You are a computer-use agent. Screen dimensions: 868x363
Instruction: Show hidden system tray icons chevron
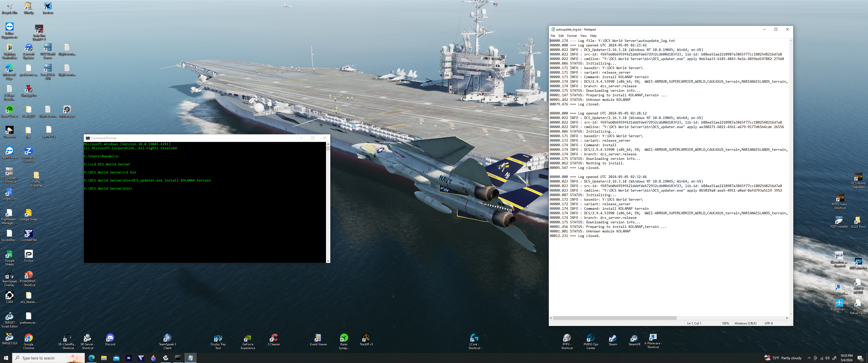tap(809, 358)
